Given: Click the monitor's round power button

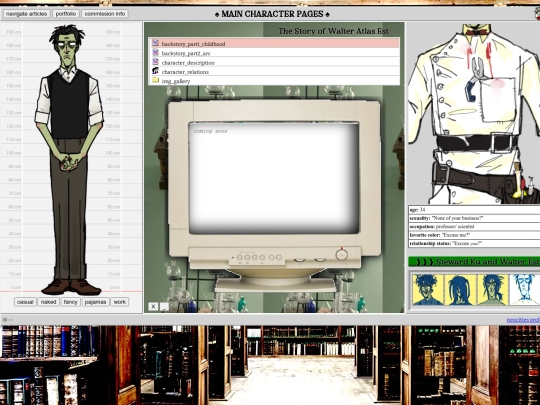Looking at the screenshot, I should point(341,255).
